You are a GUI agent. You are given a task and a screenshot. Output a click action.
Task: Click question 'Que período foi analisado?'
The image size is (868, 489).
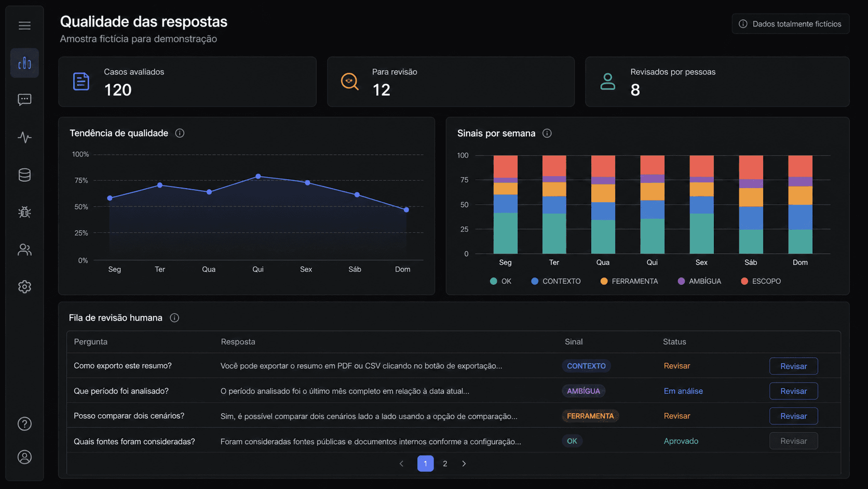coord(121,391)
